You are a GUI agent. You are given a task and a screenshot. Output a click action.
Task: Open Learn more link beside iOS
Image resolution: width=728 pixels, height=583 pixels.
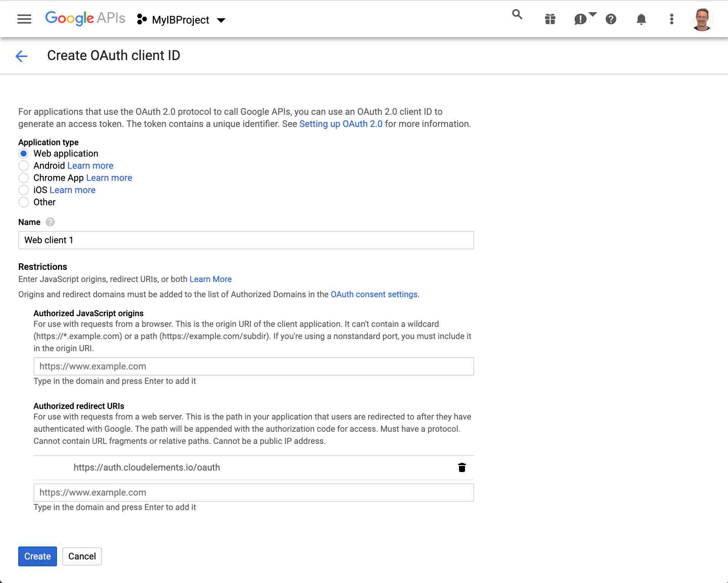coord(73,190)
